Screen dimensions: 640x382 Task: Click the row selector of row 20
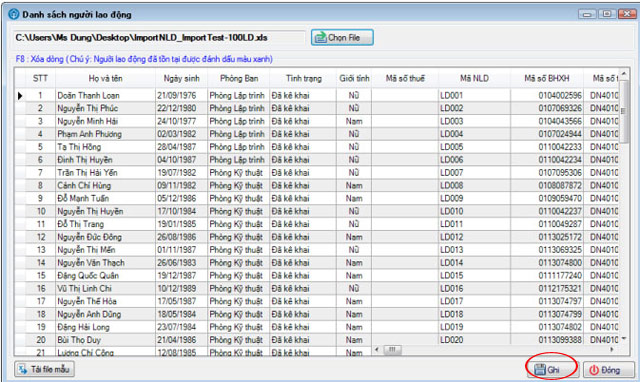[x=20, y=340]
